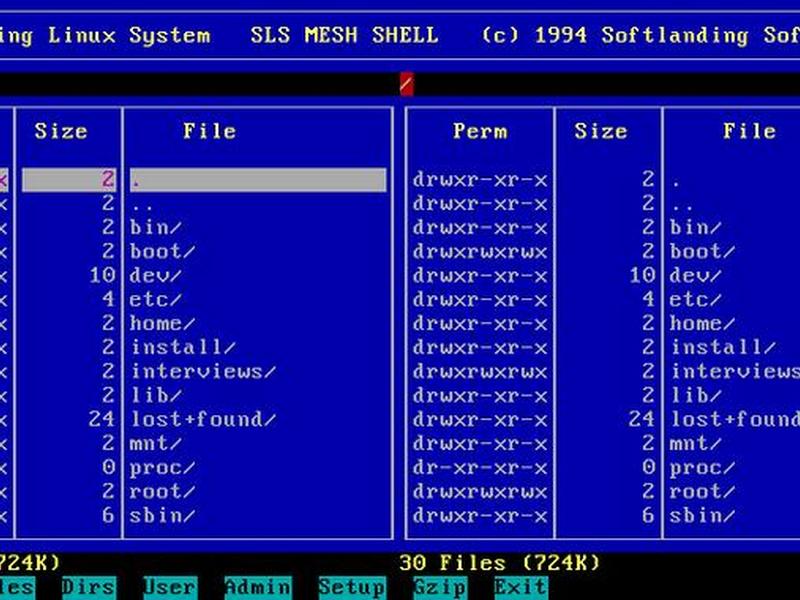Select home/ in the left panel
Viewport: 800px width, 600px height.
click(x=162, y=323)
